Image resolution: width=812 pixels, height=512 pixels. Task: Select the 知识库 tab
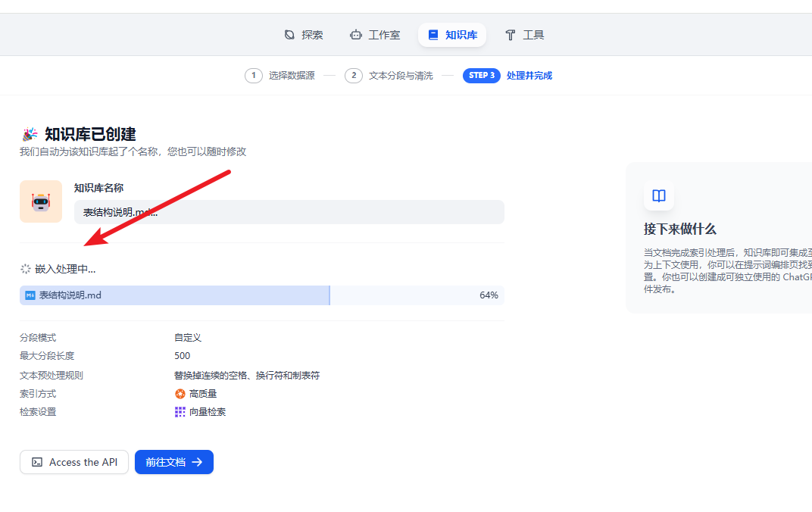coord(452,35)
